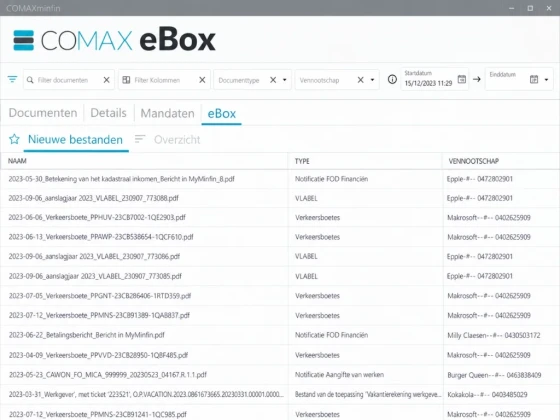Switch to the Details tab
This screenshot has height=420, width=560.
(108, 113)
